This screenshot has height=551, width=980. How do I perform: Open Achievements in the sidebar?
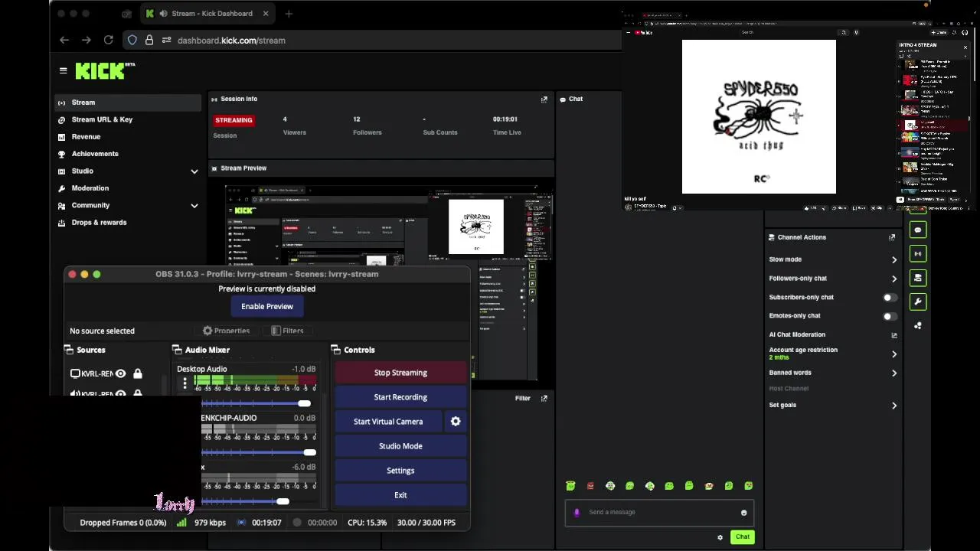95,154
